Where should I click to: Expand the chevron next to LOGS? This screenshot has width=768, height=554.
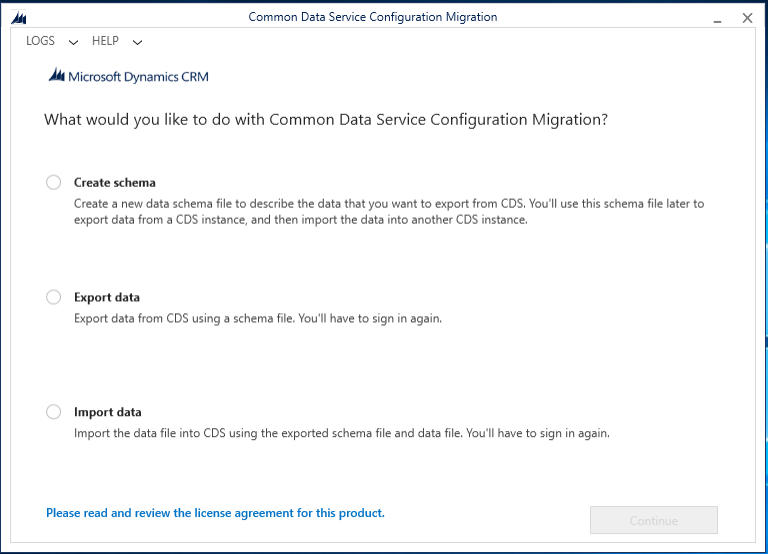(73, 42)
